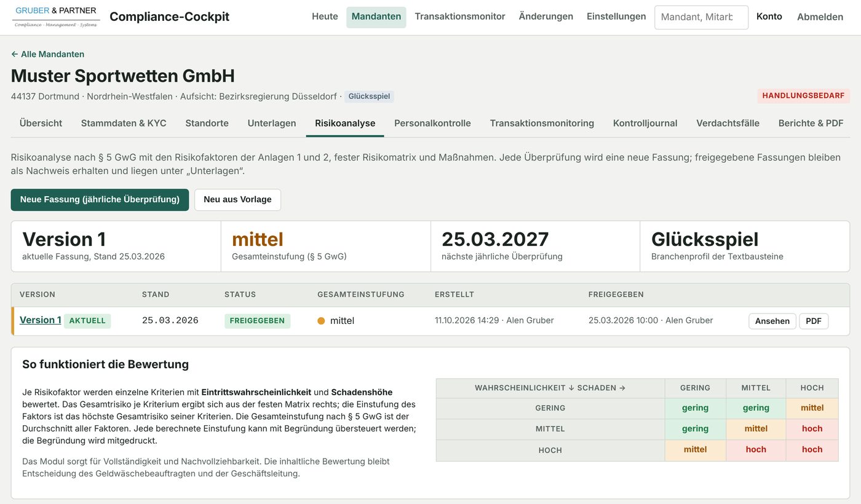Click the AKTUELL badge in the version row
The image size is (861, 504).
pyautogui.click(x=87, y=321)
